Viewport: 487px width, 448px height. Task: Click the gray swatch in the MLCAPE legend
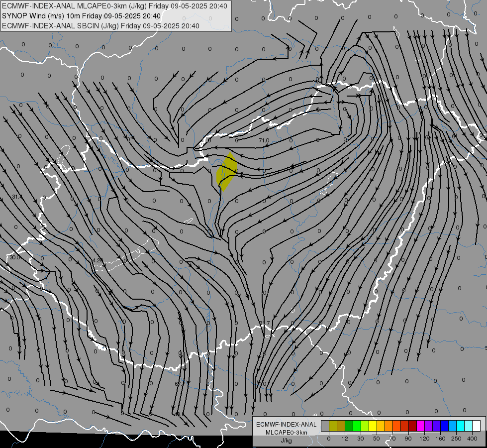click(x=325, y=426)
